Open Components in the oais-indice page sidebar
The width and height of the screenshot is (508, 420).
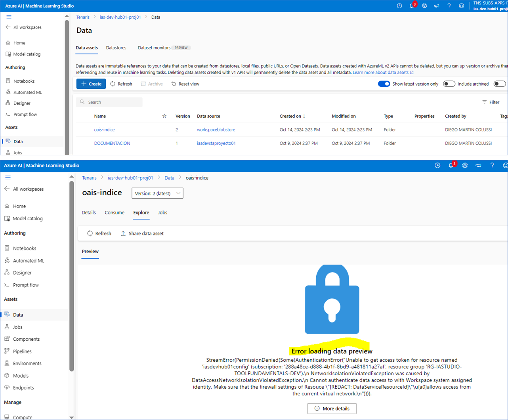[x=26, y=339]
